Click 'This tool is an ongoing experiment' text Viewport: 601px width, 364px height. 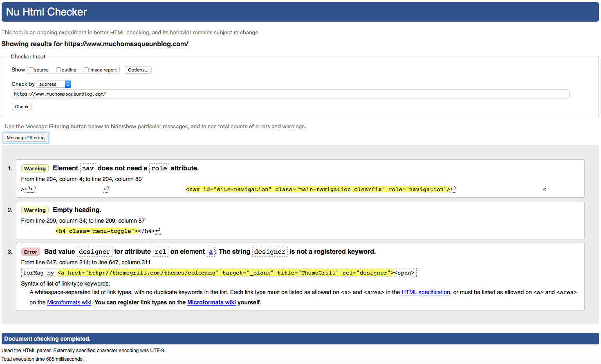pyautogui.click(x=130, y=32)
